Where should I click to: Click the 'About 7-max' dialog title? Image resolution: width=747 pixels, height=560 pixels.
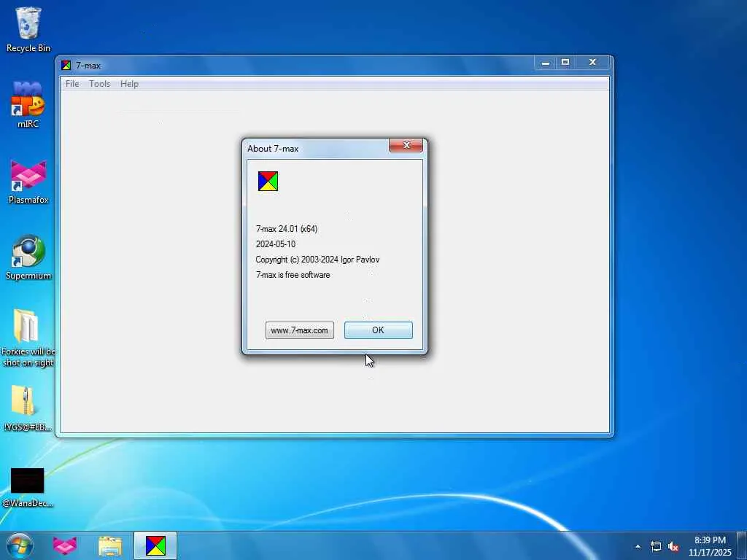[273, 149]
